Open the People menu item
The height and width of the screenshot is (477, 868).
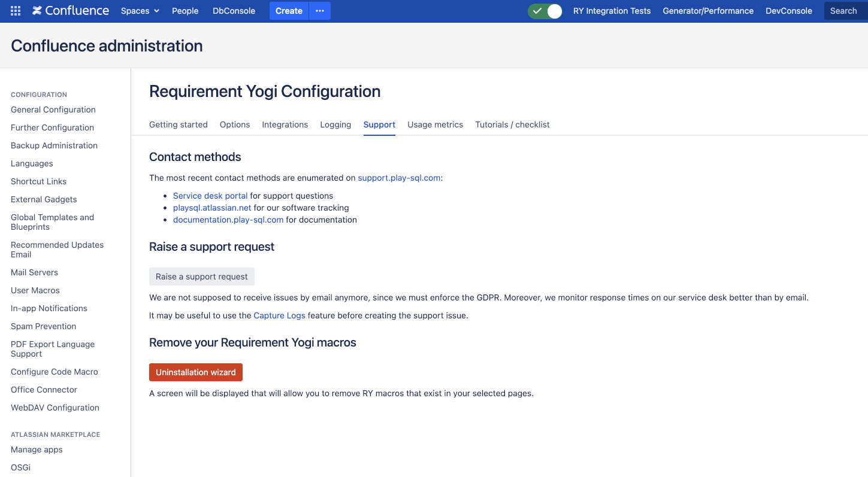point(185,11)
